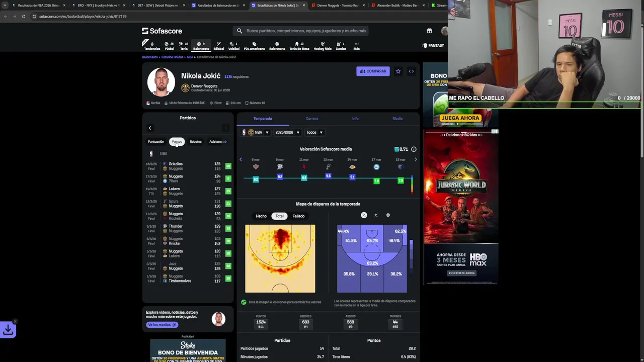Viewport: 644px width, 362px height.
Task: Switch to the Media tab
Action: (x=397, y=119)
